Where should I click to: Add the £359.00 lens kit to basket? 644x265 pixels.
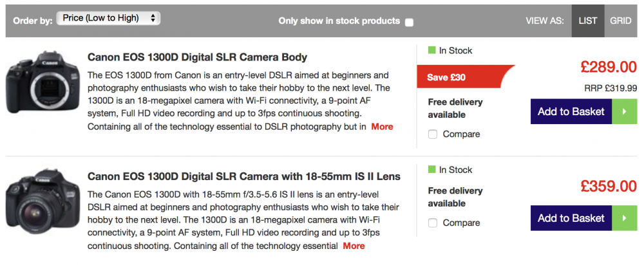click(x=571, y=218)
